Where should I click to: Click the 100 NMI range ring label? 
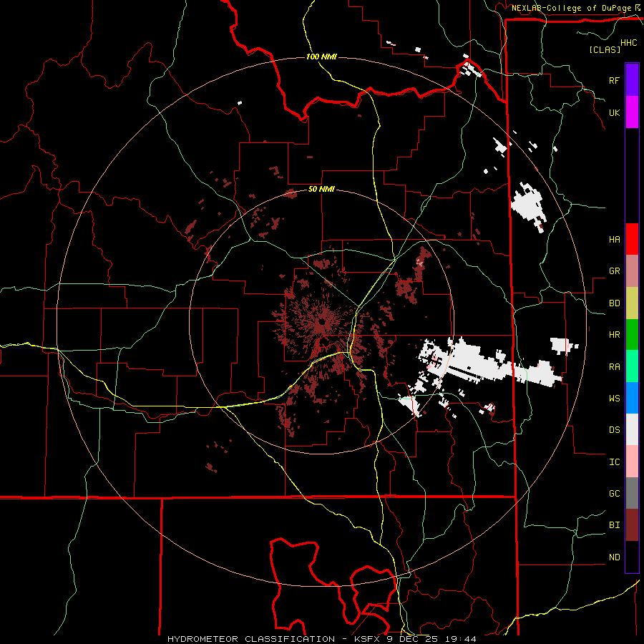pyautogui.click(x=321, y=57)
